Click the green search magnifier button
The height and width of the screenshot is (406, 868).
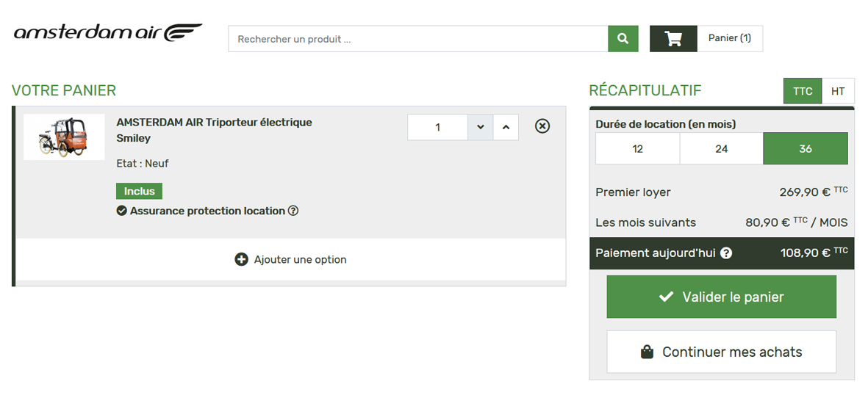click(x=623, y=39)
